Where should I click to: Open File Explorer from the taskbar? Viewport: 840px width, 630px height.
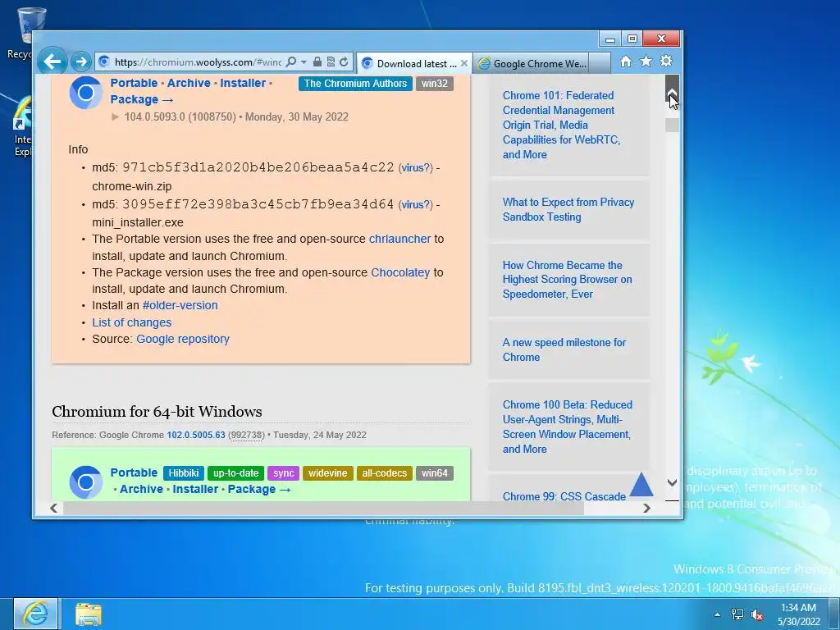pyautogui.click(x=89, y=614)
